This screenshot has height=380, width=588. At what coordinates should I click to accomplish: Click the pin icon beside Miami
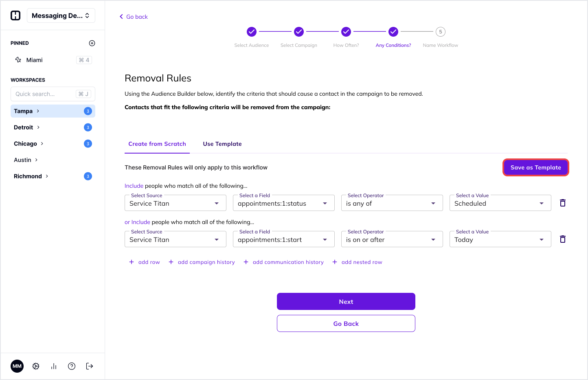pos(18,59)
